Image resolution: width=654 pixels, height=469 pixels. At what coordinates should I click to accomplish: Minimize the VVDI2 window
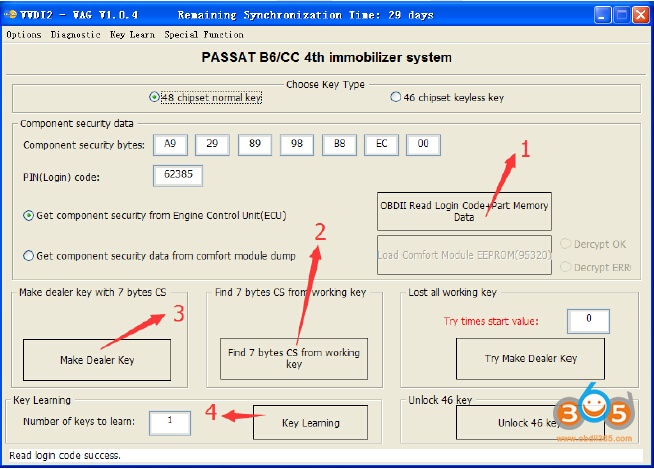tap(603, 15)
